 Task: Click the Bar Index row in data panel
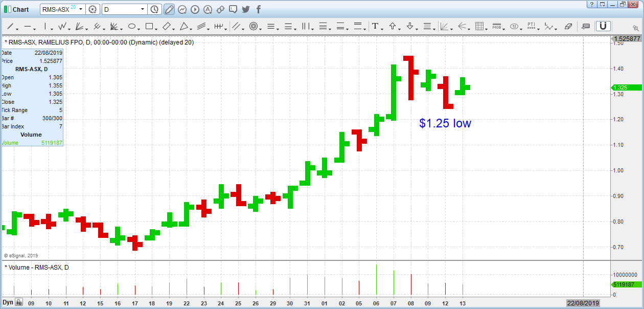point(32,126)
